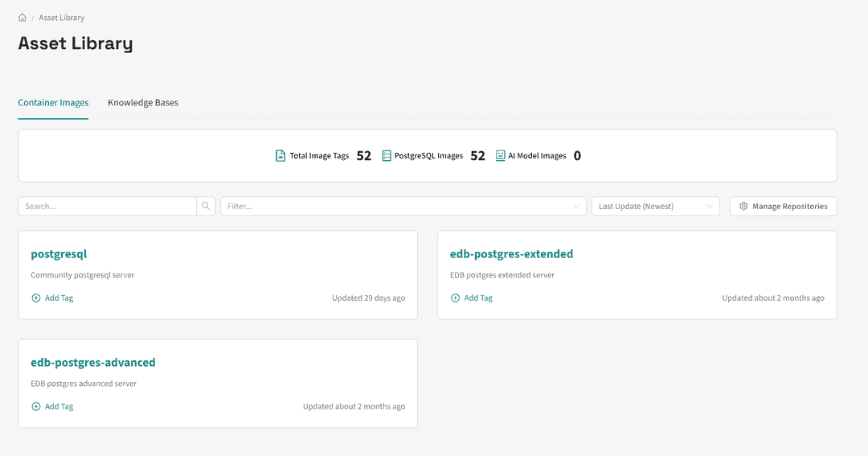The height and width of the screenshot is (456, 868).
Task: Click advanced card 'Updated about 2 months ago'
Action: 354,407
